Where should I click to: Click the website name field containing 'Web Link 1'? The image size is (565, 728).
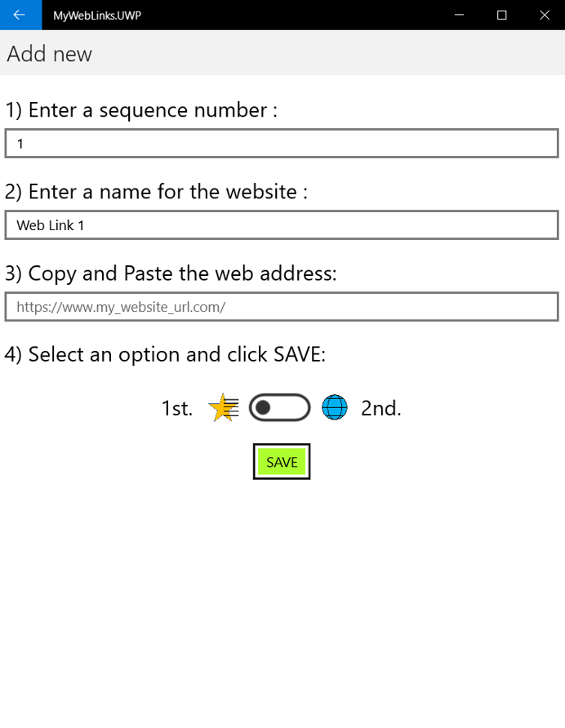282,225
